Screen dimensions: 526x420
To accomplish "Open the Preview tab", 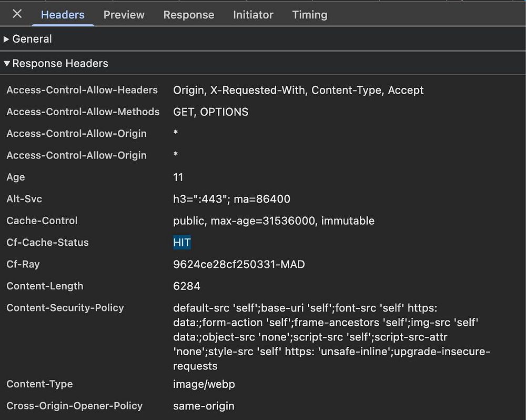I will (x=124, y=15).
